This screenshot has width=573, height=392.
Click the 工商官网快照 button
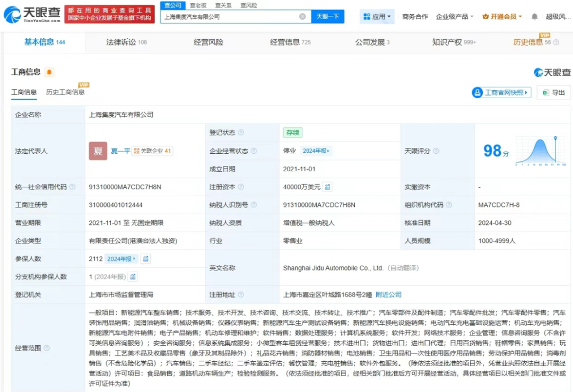501,93
